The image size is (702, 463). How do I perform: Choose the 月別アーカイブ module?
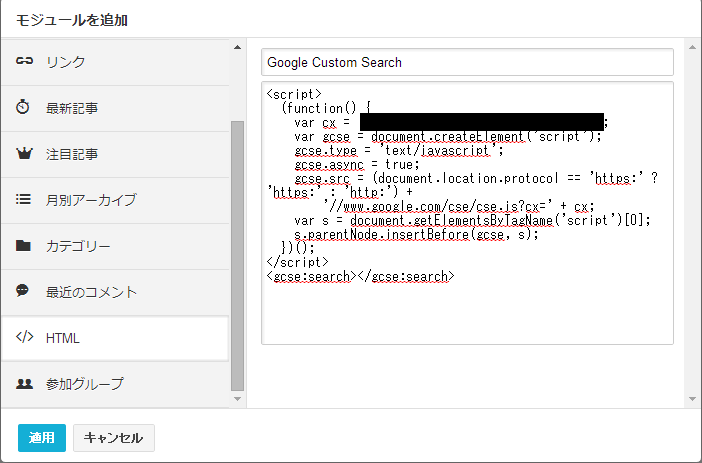(x=115, y=200)
